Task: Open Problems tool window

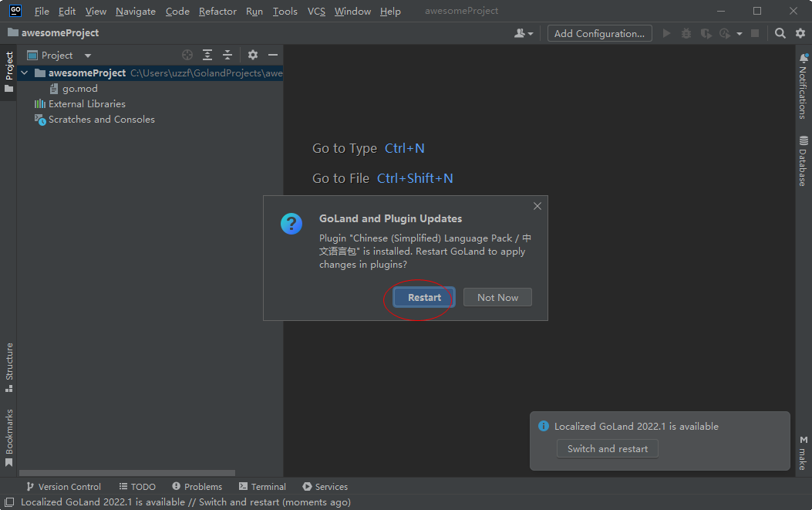Action: click(197, 487)
